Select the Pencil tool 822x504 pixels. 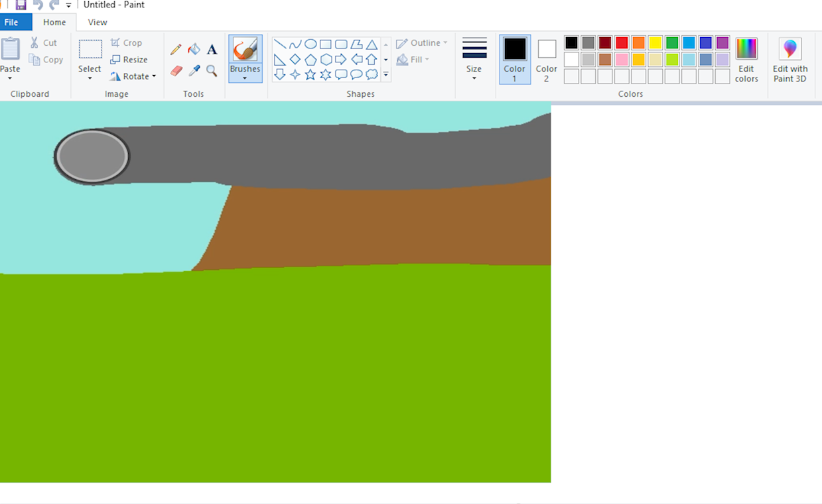click(x=176, y=50)
